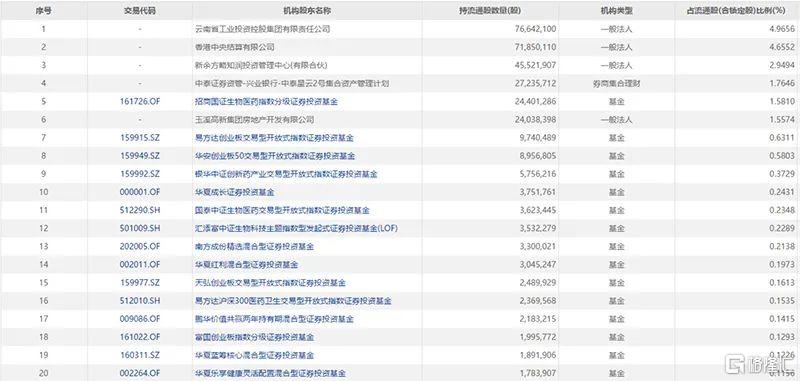The width and height of the screenshot is (800, 381).
Task: Click 天弘创业板交易型开放式指数证券投资基金
Action: click(x=270, y=283)
